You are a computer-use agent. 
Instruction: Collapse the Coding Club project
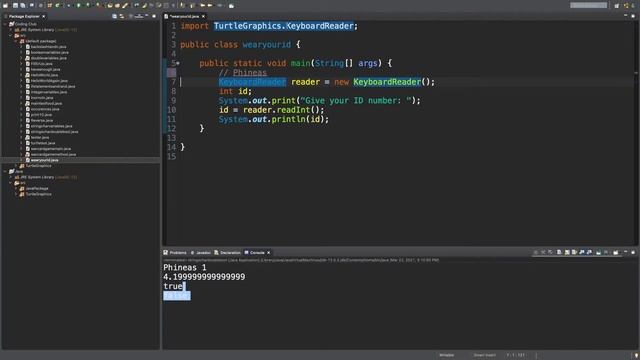(5, 24)
